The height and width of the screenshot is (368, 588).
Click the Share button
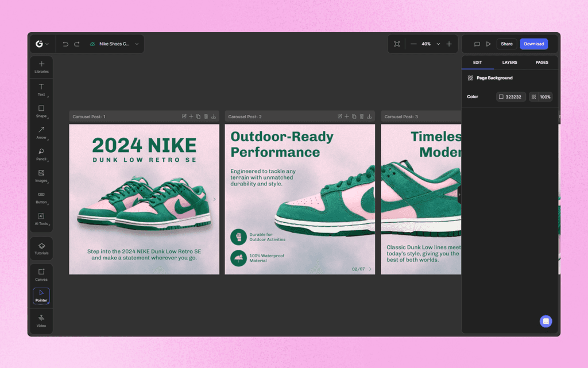click(x=506, y=44)
